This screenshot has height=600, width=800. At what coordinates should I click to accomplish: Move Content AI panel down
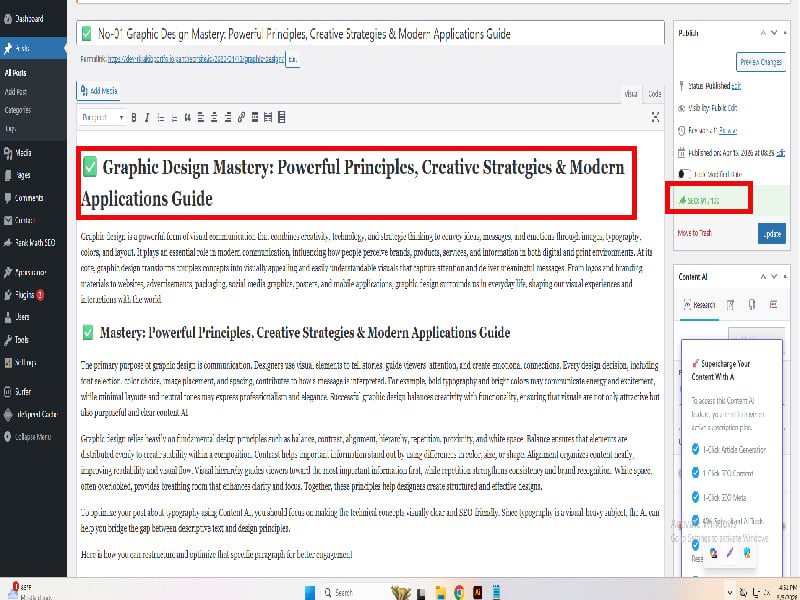(774, 277)
